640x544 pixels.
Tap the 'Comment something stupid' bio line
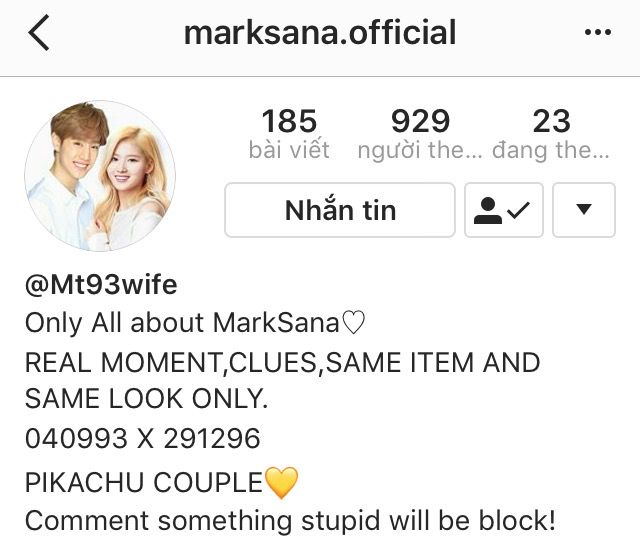click(290, 521)
